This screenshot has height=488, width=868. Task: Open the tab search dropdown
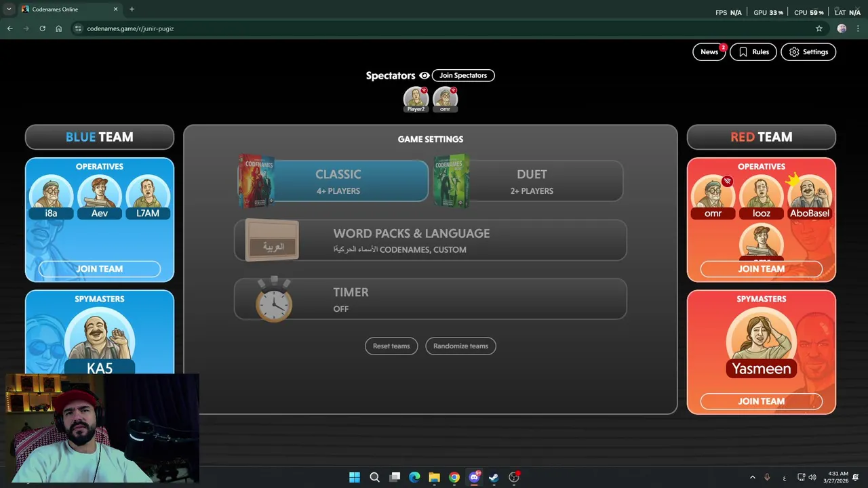pyautogui.click(x=8, y=9)
